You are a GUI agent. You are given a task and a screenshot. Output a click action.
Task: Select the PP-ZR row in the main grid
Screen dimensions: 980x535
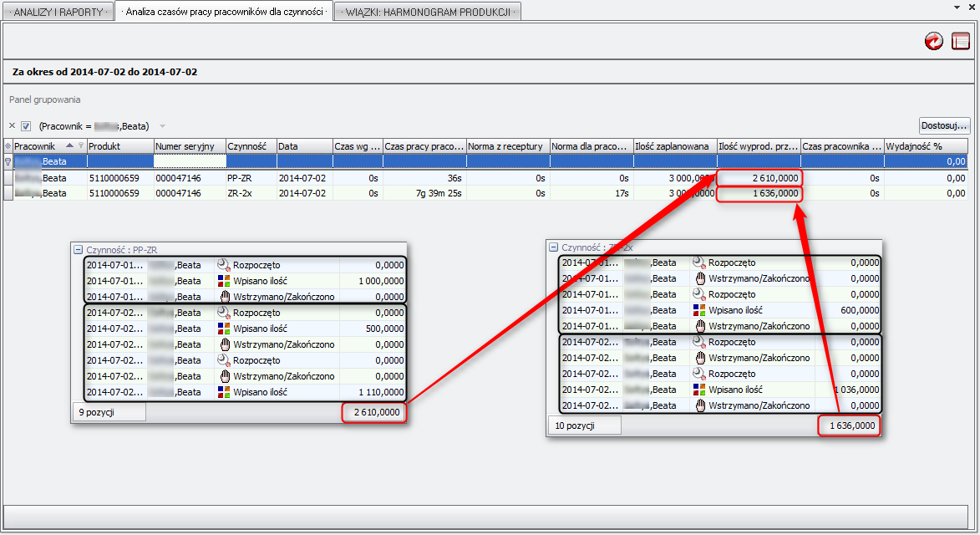(251, 178)
